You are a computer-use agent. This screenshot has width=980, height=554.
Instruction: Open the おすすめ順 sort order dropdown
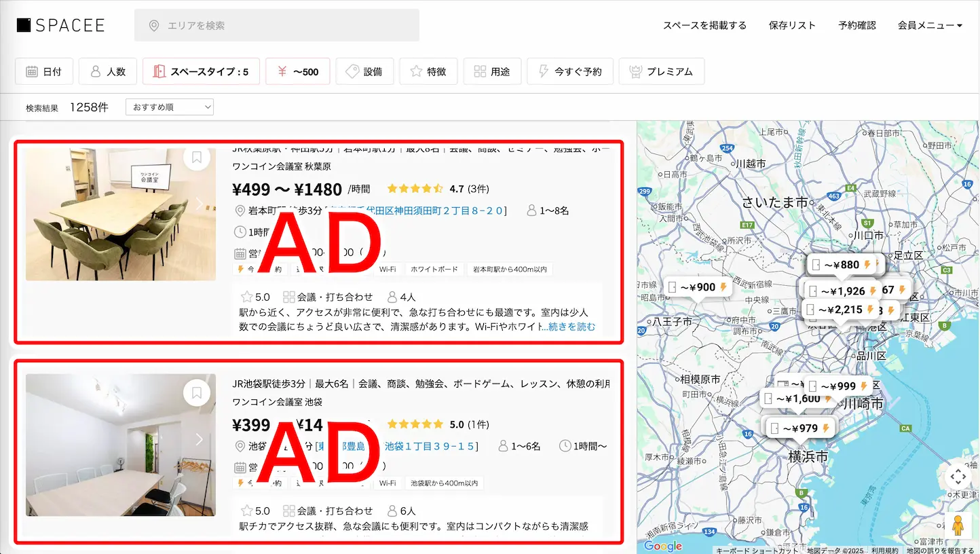pyautogui.click(x=169, y=107)
